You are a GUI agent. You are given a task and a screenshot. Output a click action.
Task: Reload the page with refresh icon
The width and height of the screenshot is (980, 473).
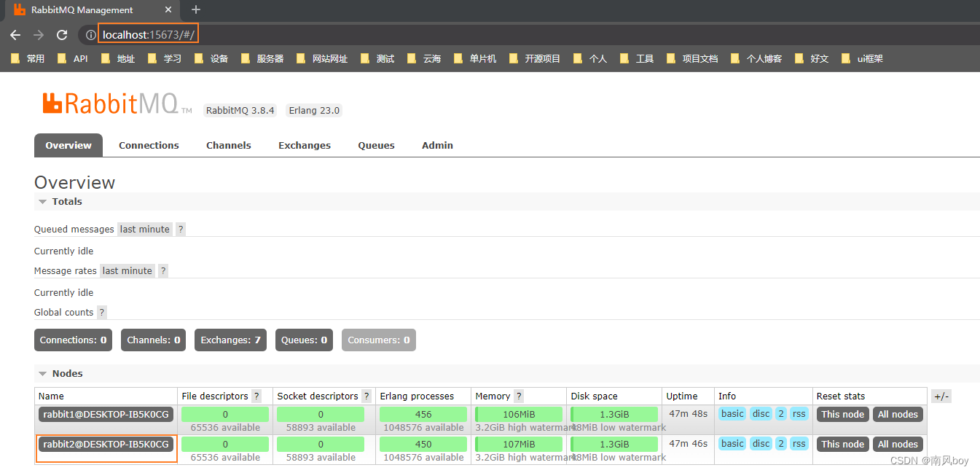click(x=62, y=35)
